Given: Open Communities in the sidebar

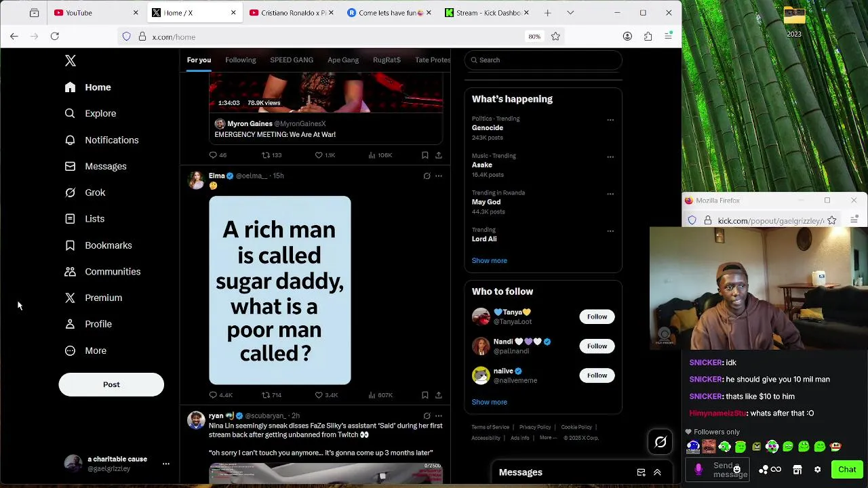Looking at the screenshot, I should (102, 272).
